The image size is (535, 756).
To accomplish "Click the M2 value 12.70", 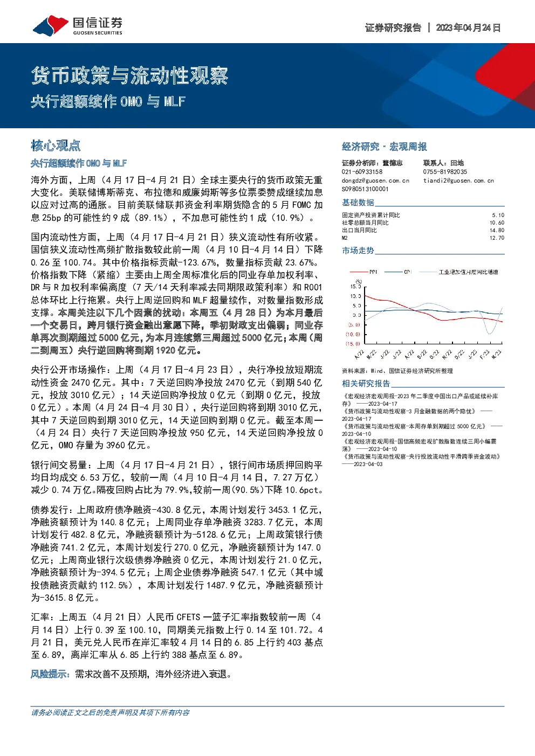I will point(497,238).
